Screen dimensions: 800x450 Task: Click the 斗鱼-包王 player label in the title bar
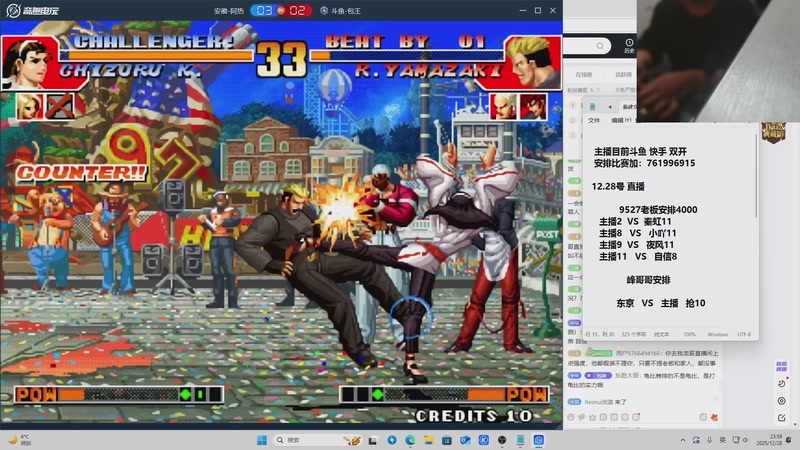coord(345,11)
